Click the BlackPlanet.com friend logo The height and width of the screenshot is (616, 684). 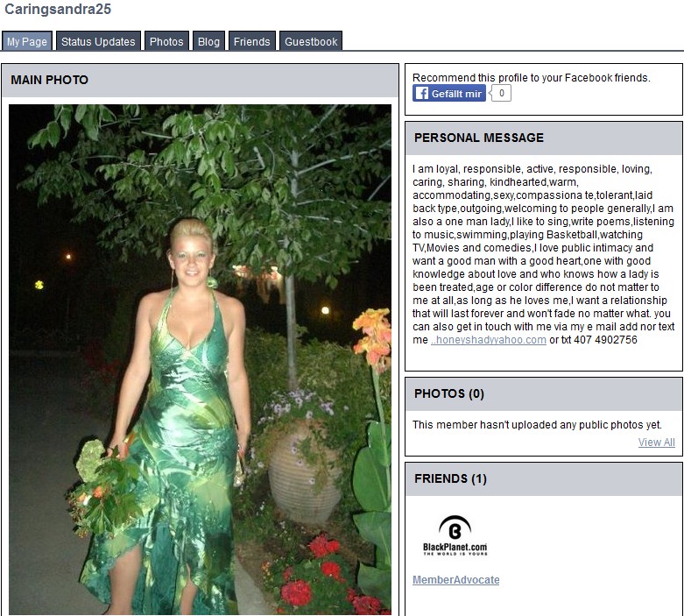click(x=455, y=535)
